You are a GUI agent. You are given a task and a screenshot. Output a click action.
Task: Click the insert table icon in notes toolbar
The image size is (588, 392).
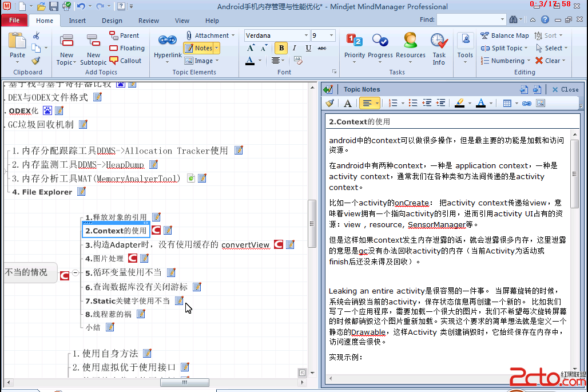[507, 103]
